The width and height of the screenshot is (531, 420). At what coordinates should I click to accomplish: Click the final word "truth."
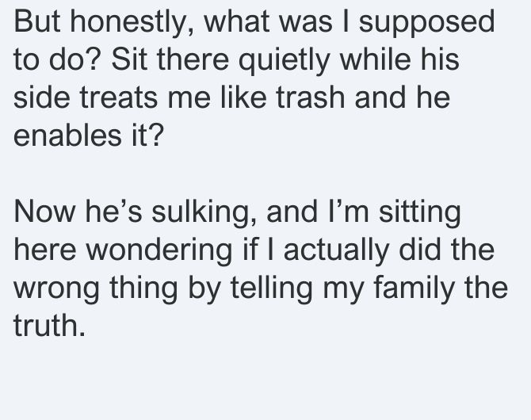[x=49, y=326]
